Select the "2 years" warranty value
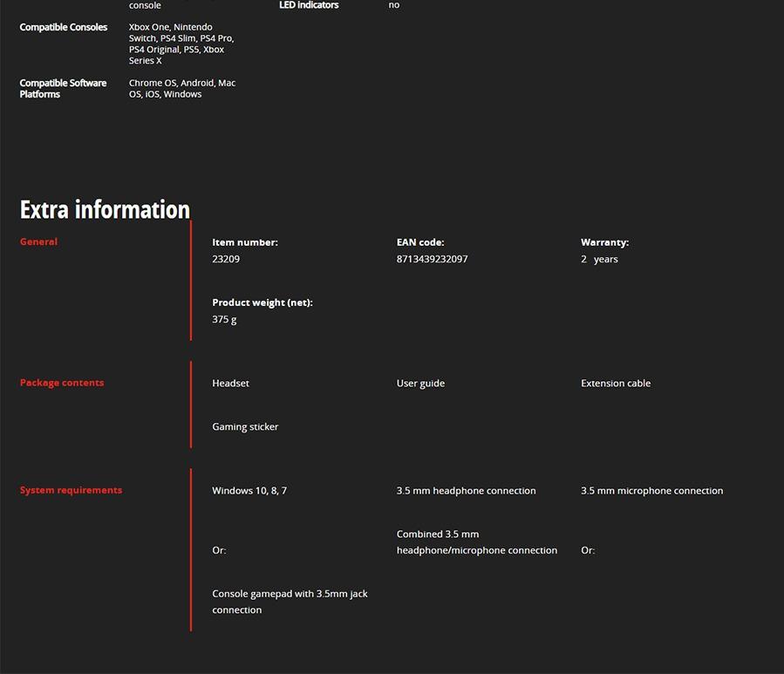The height and width of the screenshot is (674, 784). (x=599, y=259)
